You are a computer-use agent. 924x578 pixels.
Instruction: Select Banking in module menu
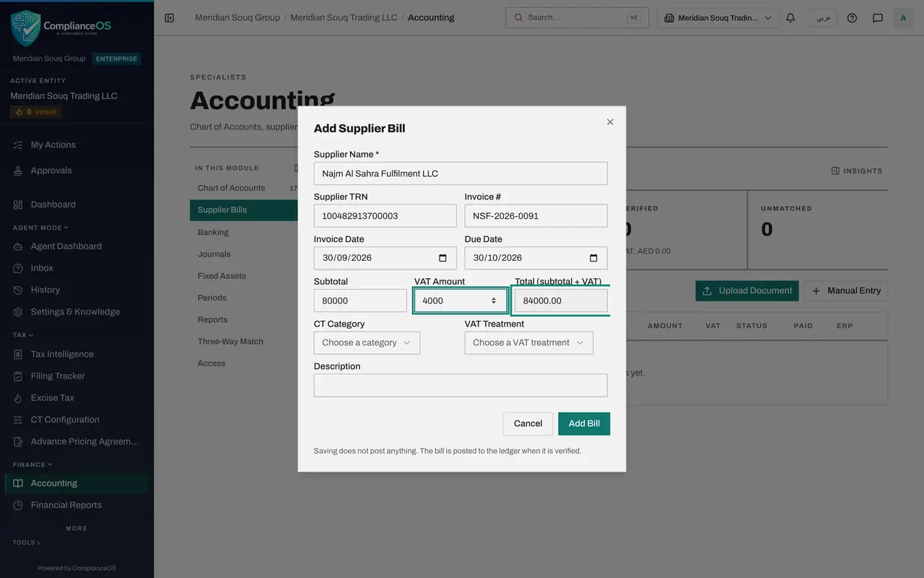click(x=213, y=232)
